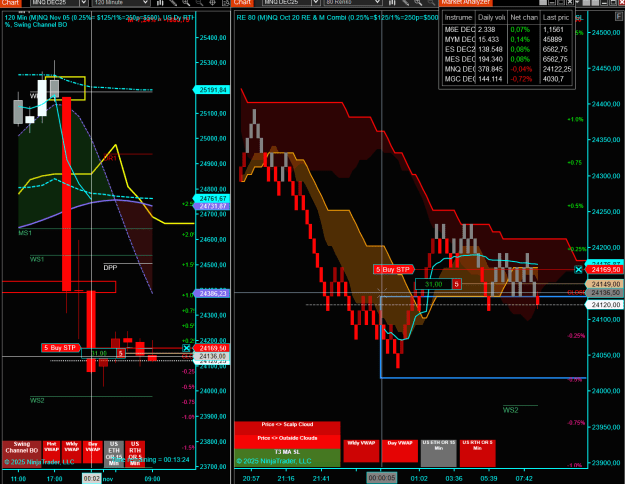
Task: Click Last price column header
Action: 556,18
